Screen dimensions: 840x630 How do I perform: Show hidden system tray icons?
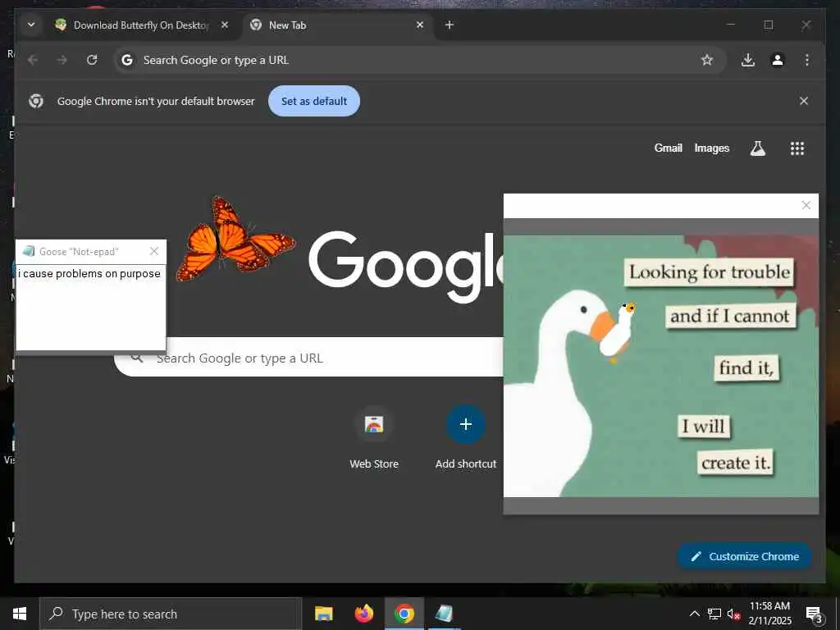pyautogui.click(x=694, y=614)
